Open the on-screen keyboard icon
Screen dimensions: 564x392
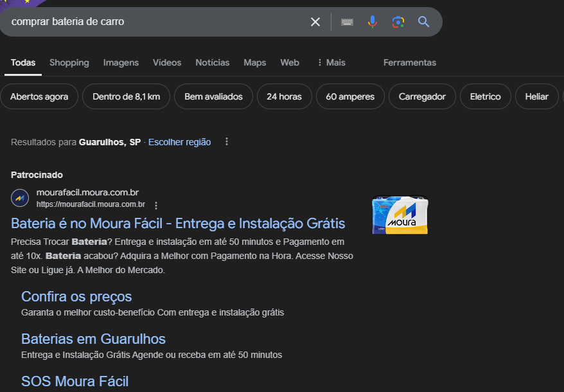pos(347,21)
